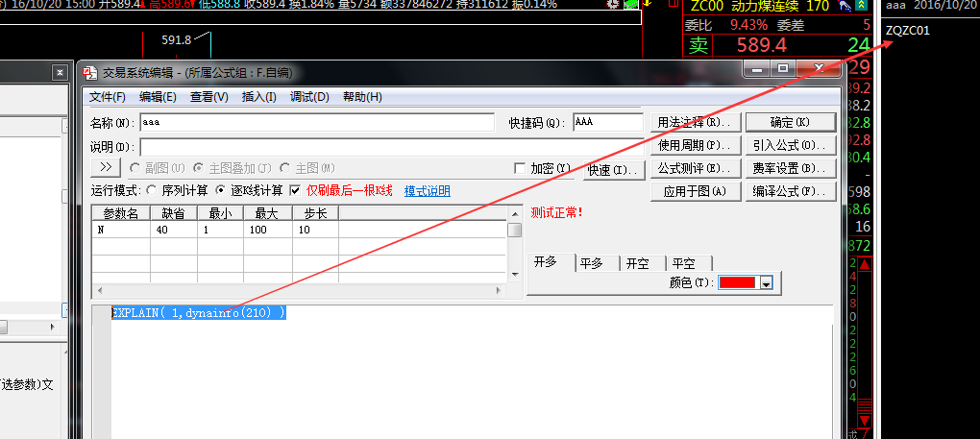Click the ZQZC01 output text
The height and width of the screenshot is (439, 980).
pyautogui.click(x=908, y=30)
